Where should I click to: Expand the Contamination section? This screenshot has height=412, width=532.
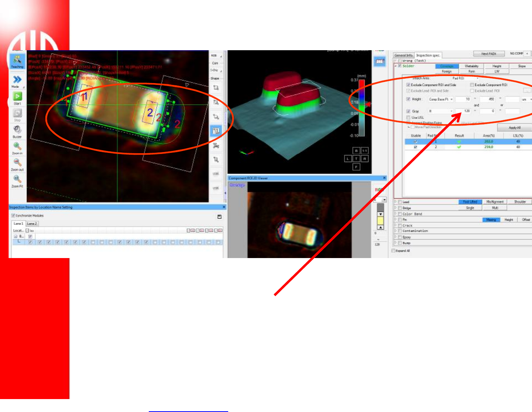pyautogui.click(x=396, y=231)
